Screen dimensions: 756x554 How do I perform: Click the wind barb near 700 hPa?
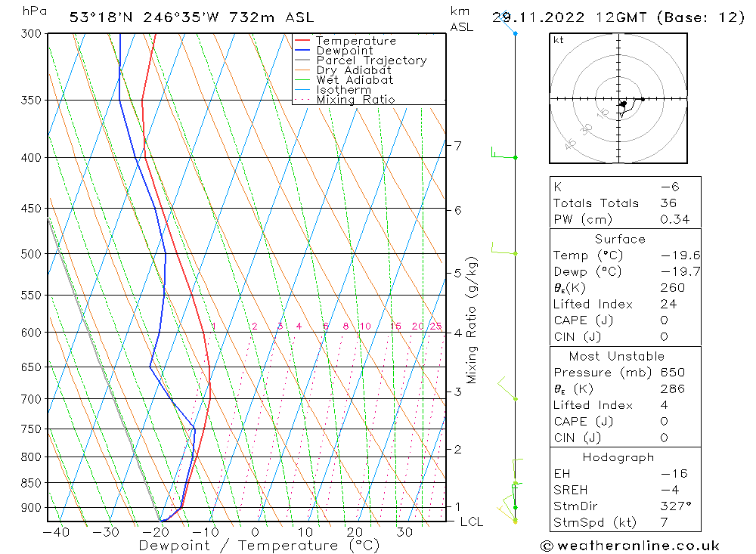coord(507,391)
